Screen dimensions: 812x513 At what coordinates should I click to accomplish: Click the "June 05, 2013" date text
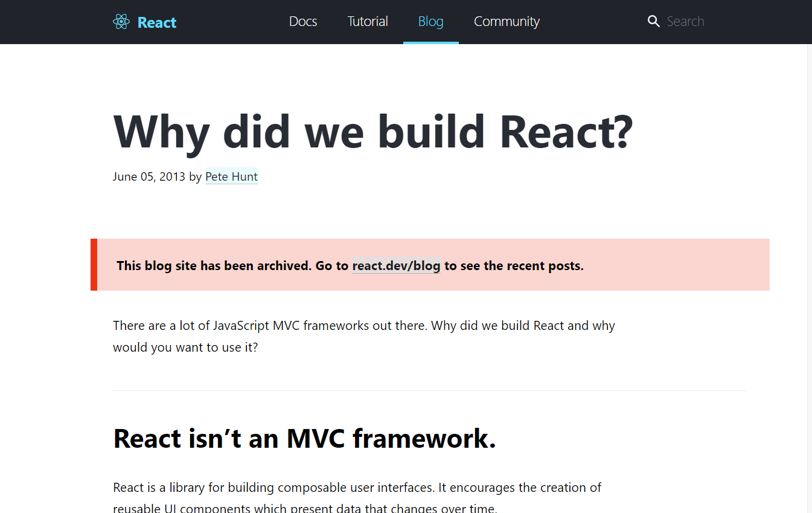(x=149, y=176)
